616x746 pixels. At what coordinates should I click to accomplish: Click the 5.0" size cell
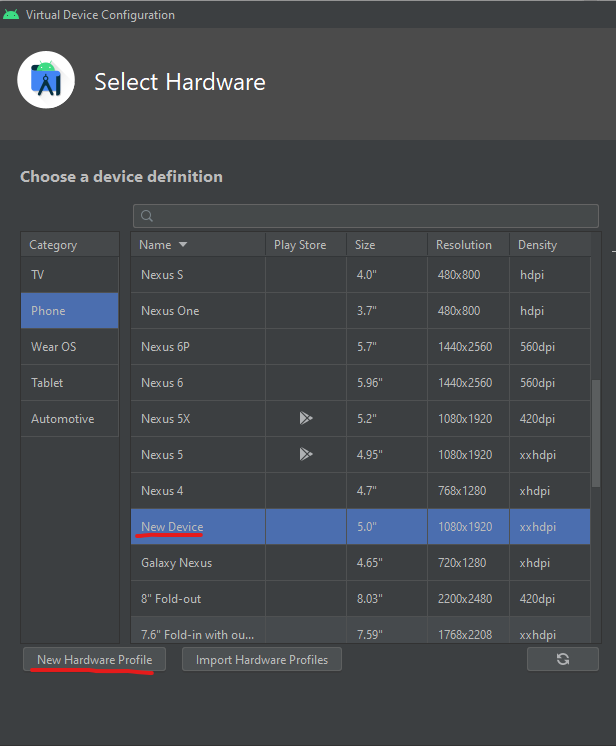click(387, 527)
